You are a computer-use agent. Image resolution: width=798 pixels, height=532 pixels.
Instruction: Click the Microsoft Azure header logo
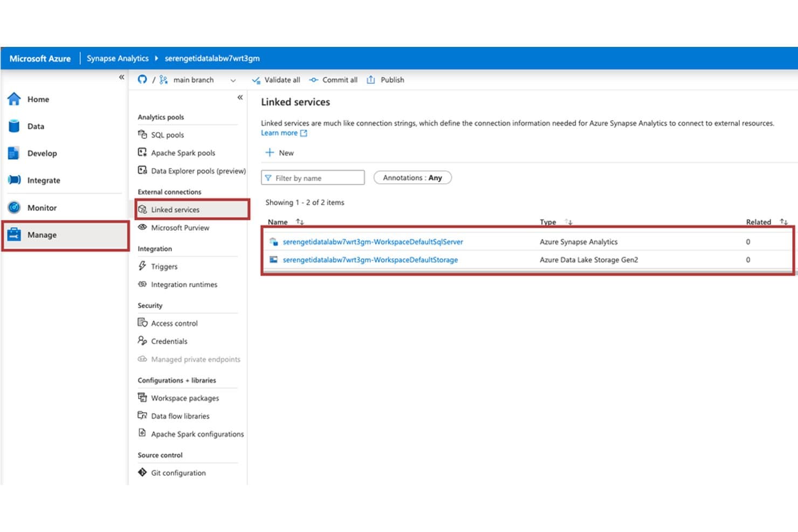(40, 58)
